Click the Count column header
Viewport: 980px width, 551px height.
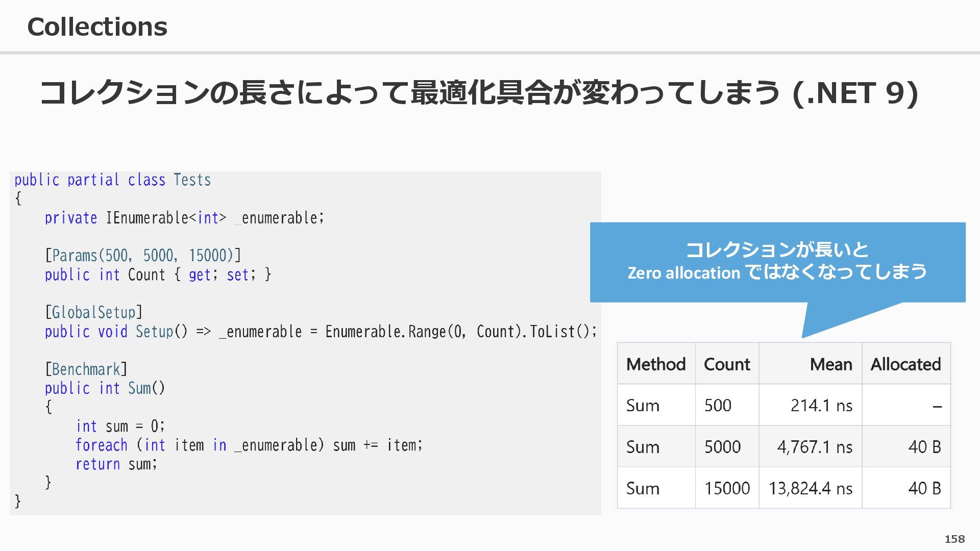[726, 364]
